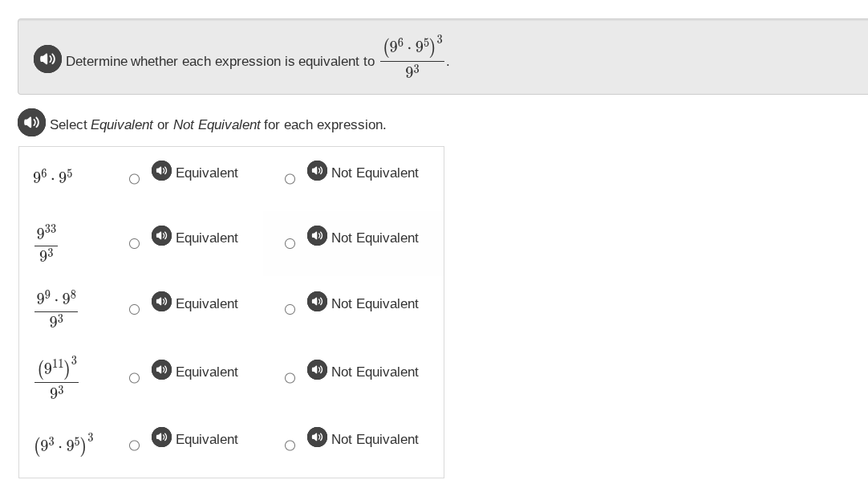Play audio for Equivalent in the (9^3·9^5)^3 row
Image resolution: width=868 pixels, height=480 pixels.
coord(162,437)
